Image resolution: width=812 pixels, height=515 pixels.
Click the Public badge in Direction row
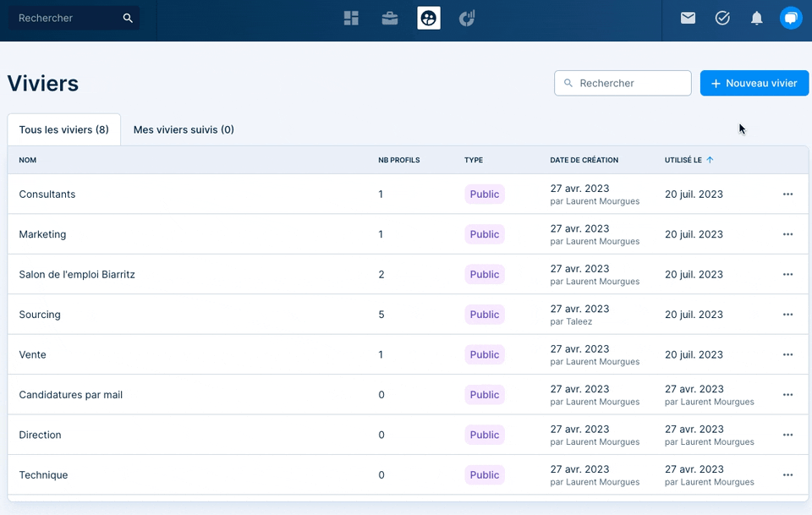484,435
